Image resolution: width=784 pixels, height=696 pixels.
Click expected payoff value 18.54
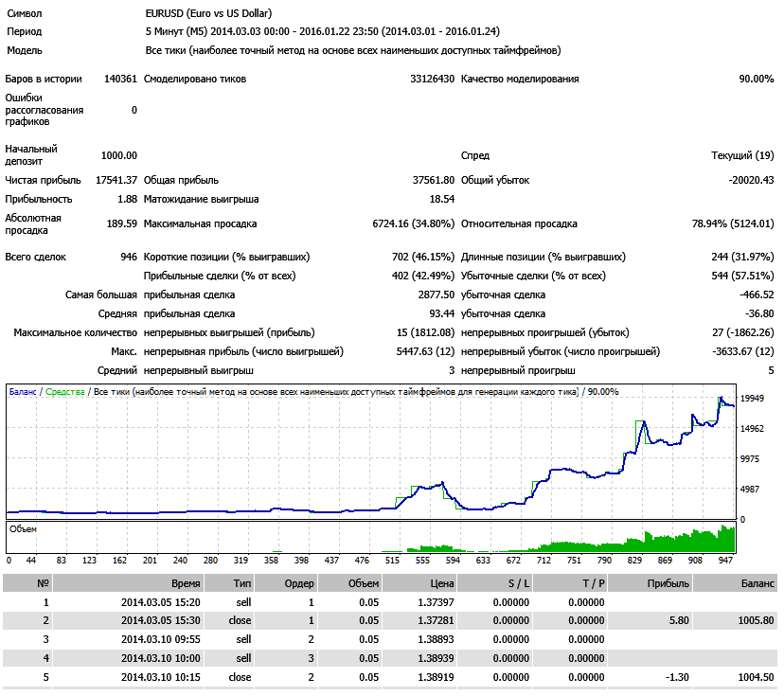pyautogui.click(x=442, y=199)
